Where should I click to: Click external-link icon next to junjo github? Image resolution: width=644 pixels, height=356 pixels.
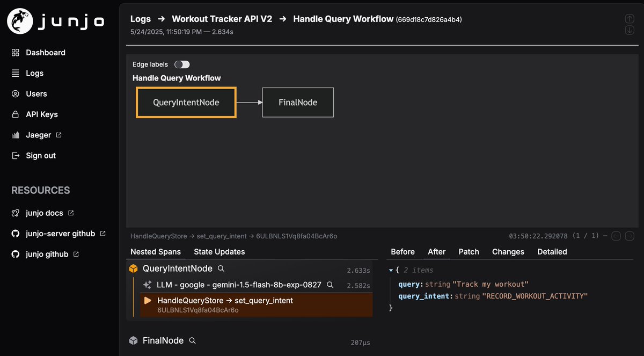click(76, 254)
